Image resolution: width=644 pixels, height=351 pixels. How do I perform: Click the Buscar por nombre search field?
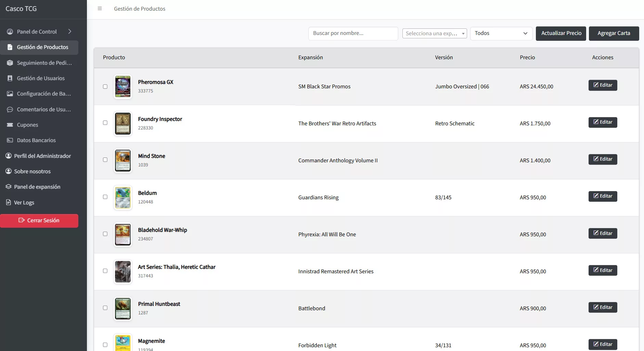coord(353,33)
